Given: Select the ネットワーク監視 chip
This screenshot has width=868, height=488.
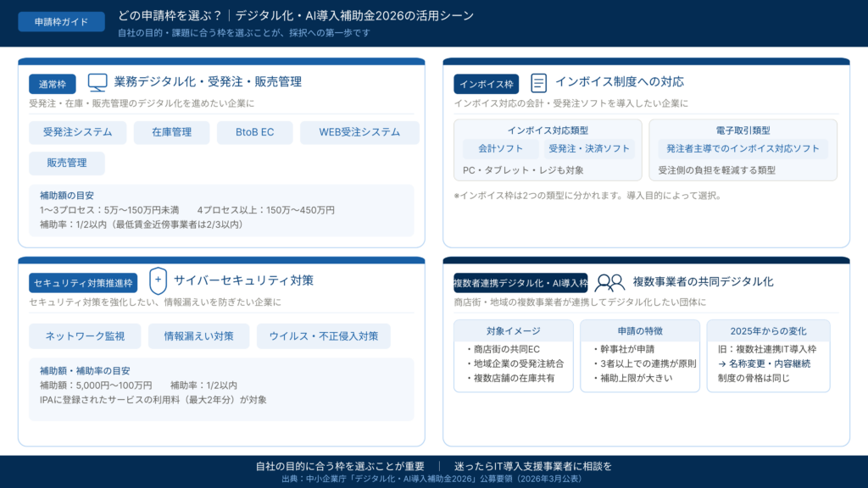Looking at the screenshot, I should [x=85, y=336].
